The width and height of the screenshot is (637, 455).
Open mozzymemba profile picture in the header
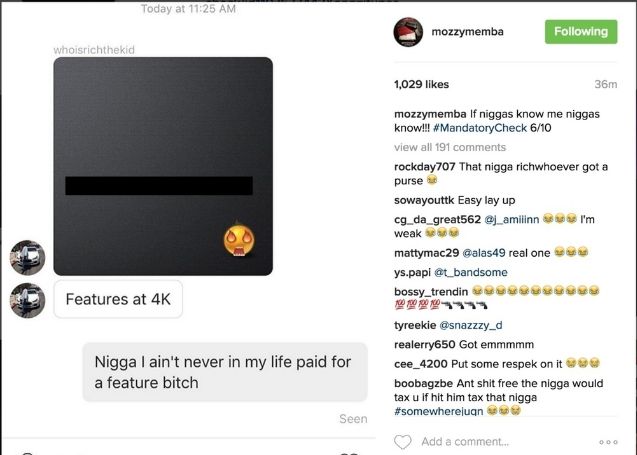tap(408, 32)
